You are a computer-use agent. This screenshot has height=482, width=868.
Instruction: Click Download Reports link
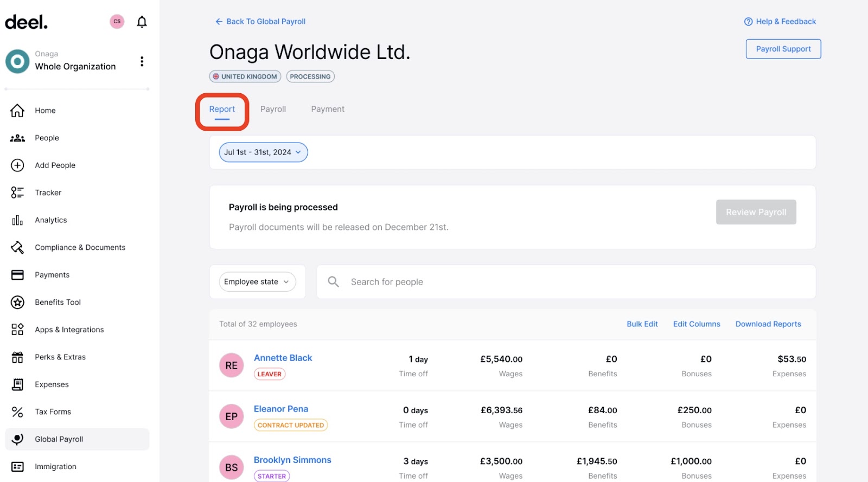coord(768,324)
